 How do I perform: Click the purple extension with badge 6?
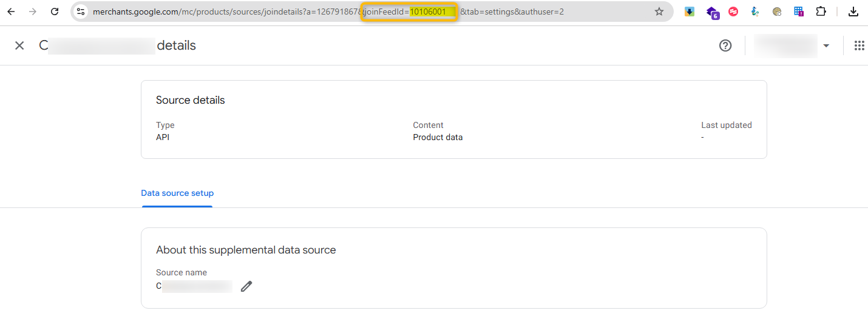712,12
